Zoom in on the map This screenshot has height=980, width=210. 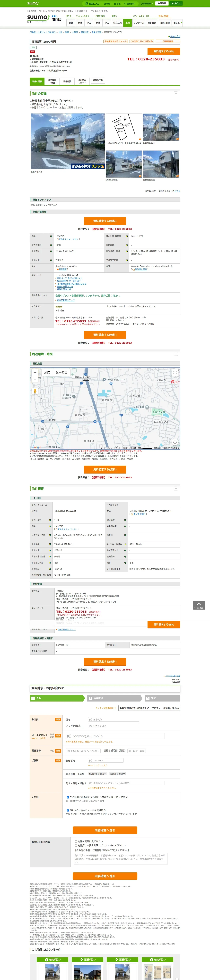35,372
